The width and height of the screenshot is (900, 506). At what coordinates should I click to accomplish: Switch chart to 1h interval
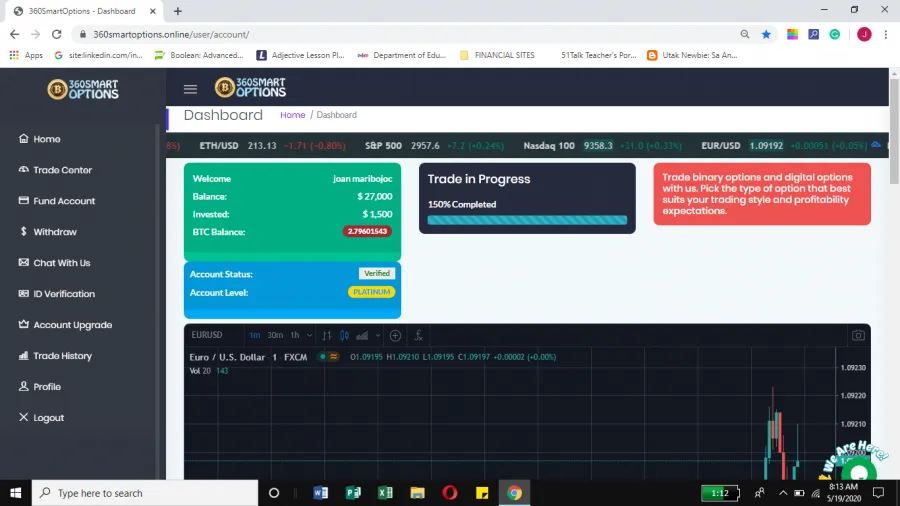[x=294, y=336]
